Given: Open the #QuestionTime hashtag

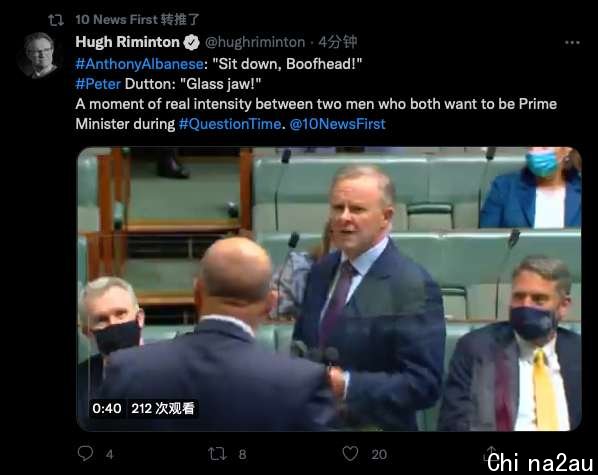Looking at the screenshot, I should pyautogui.click(x=230, y=124).
